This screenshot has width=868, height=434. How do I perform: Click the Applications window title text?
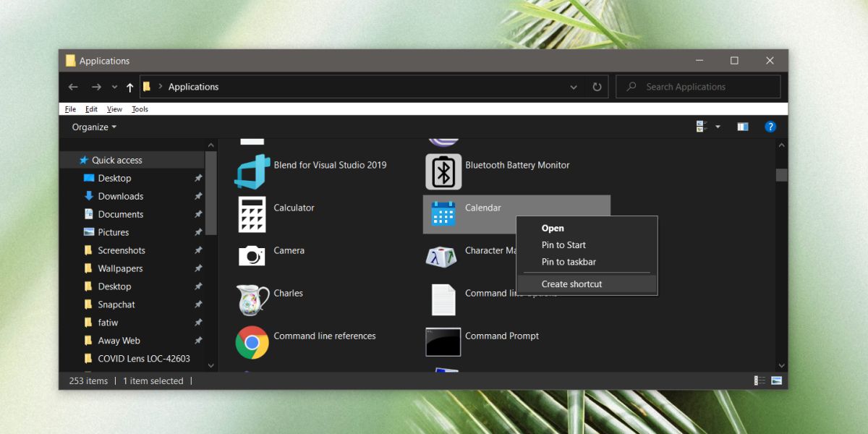click(105, 61)
